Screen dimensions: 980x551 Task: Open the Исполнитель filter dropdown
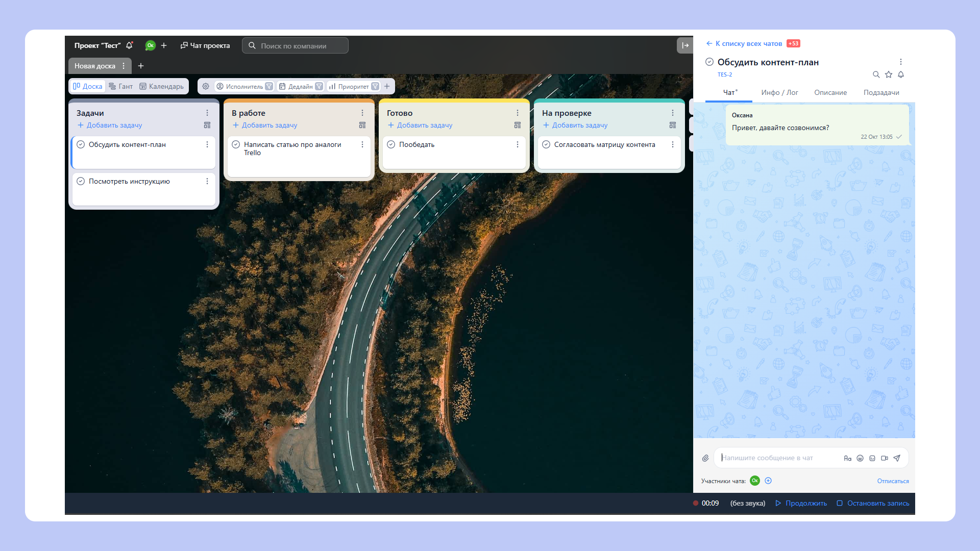coord(244,86)
